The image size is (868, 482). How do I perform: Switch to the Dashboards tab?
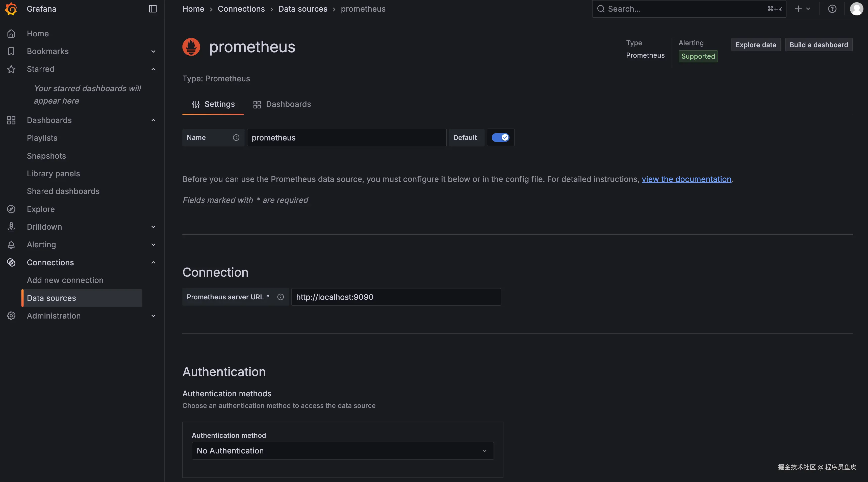pyautogui.click(x=282, y=105)
